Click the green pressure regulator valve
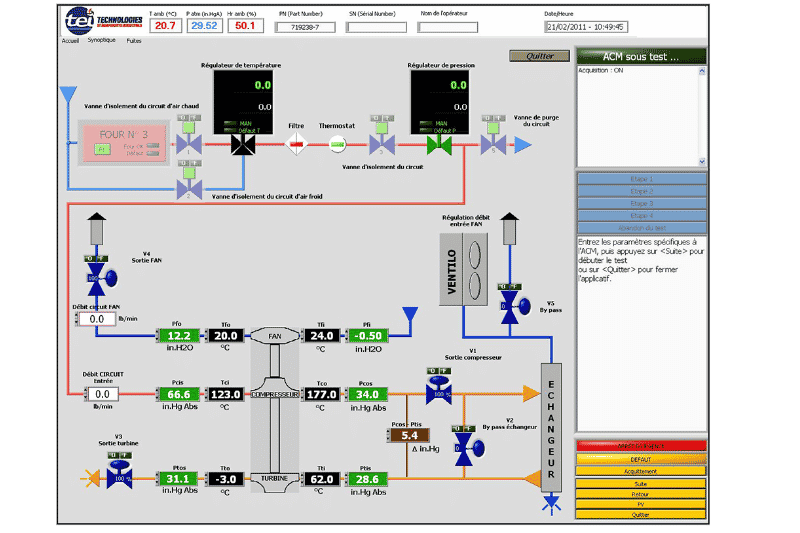 pyautogui.click(x=438, y=146)
